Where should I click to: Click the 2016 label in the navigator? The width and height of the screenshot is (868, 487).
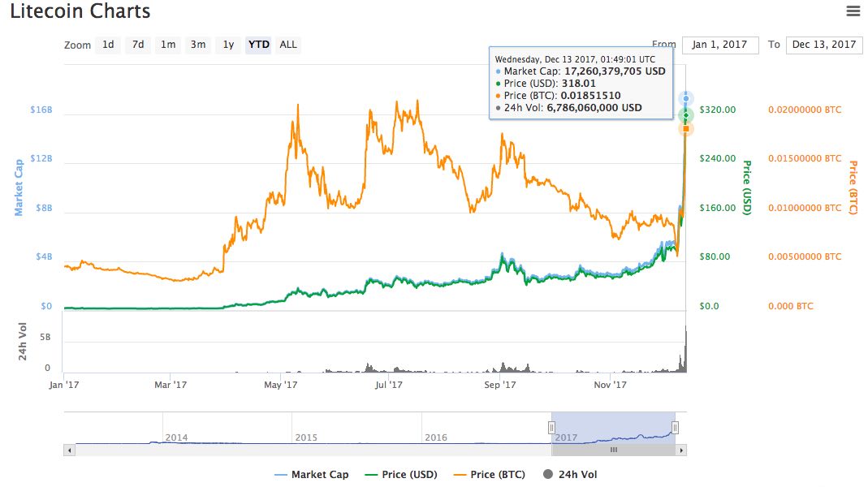point(436,437)
